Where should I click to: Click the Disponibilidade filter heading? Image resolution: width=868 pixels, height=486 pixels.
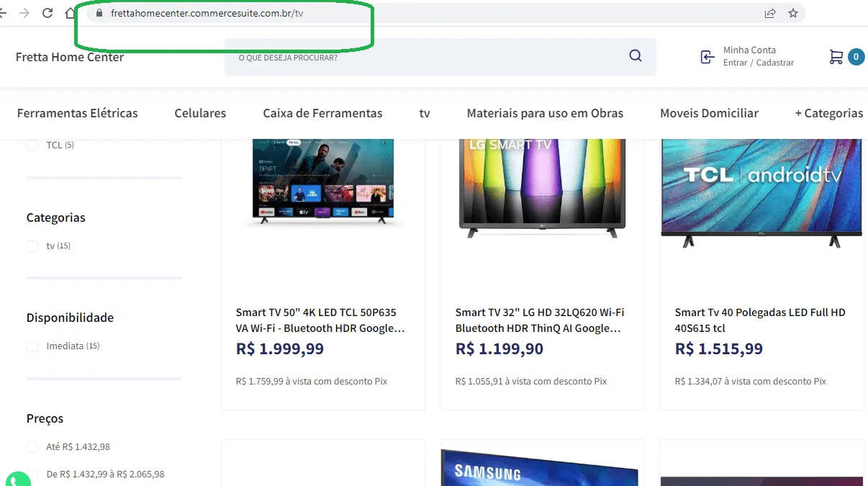point(71,318)
